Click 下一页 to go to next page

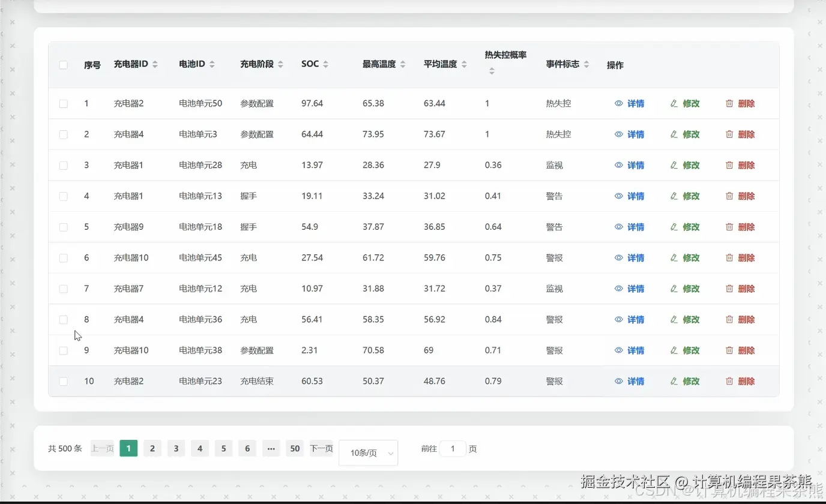pos(321,448)
